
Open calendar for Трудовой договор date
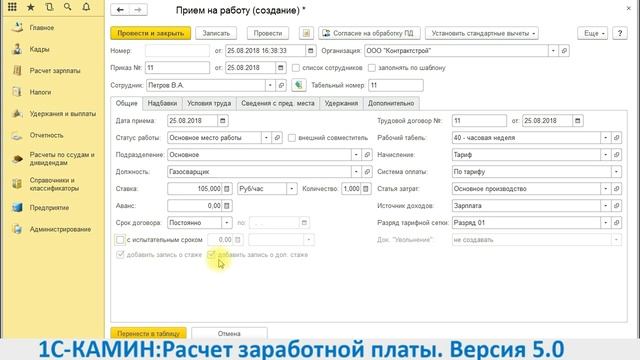point(578,121)
